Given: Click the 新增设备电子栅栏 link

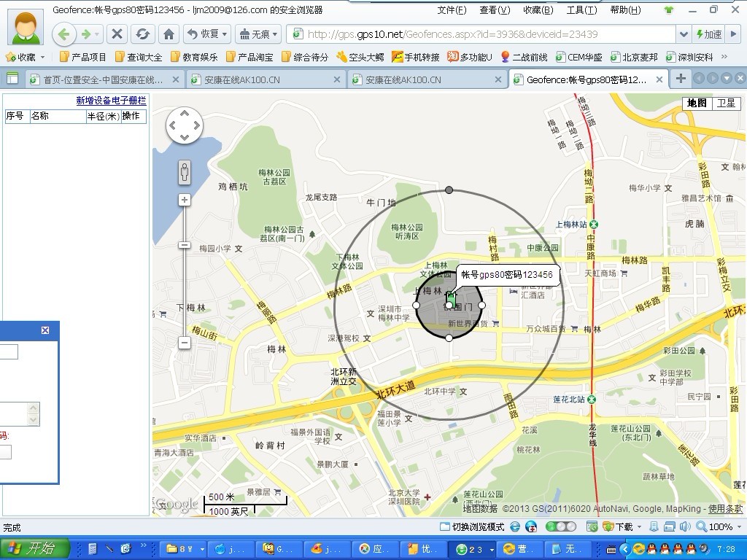Looking at the screenshot, I should (x=111, y=100).
